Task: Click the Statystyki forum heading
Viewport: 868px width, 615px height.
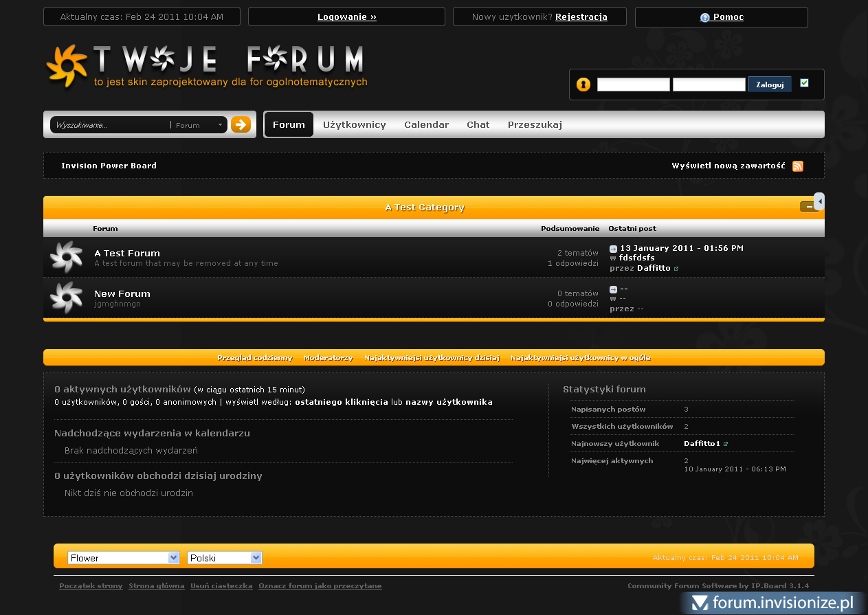Action: [x=604, y=389]
